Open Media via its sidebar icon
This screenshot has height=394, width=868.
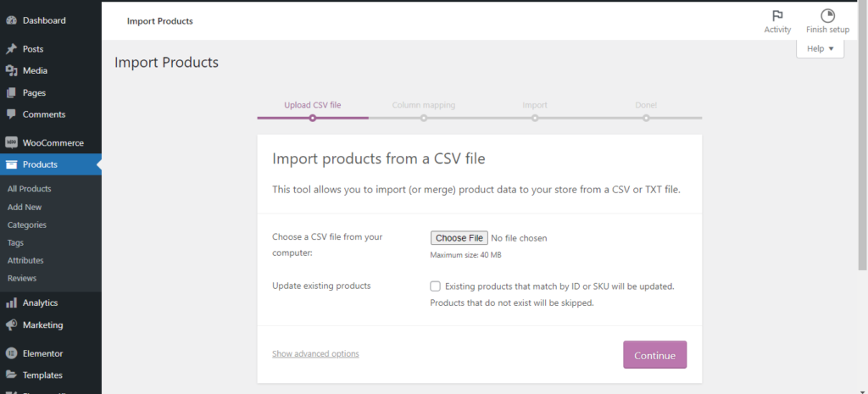pos(11,71)
